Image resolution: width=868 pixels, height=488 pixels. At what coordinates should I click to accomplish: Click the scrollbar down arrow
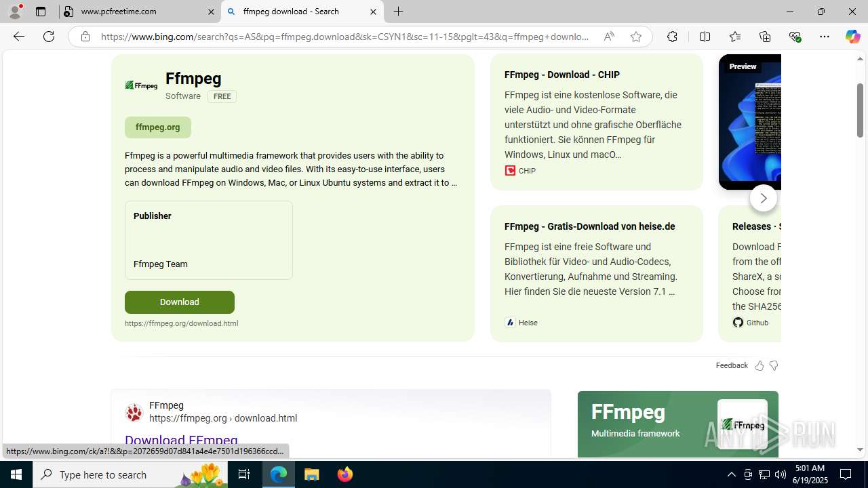pyautogui.click(x=860, y=449)
